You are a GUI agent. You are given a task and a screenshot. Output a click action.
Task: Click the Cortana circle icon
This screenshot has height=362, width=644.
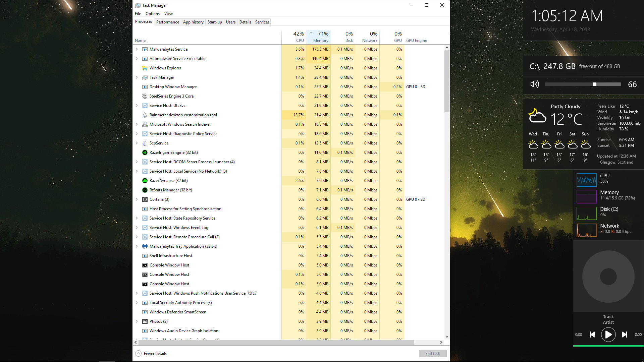(x=145, y=199)
